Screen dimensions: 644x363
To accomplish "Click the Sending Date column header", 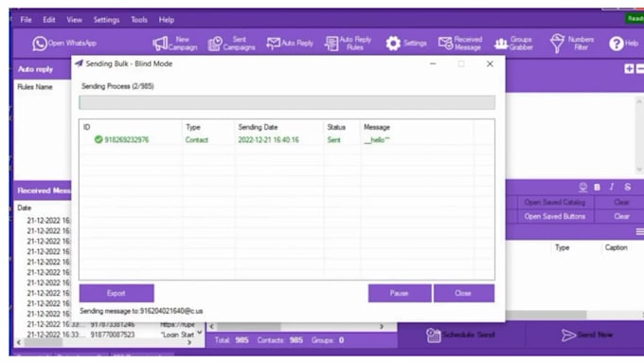I will point(258,127).
